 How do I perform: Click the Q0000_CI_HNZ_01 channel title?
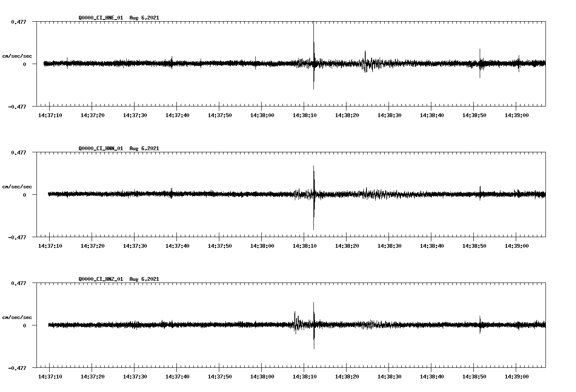click(101, 279)
